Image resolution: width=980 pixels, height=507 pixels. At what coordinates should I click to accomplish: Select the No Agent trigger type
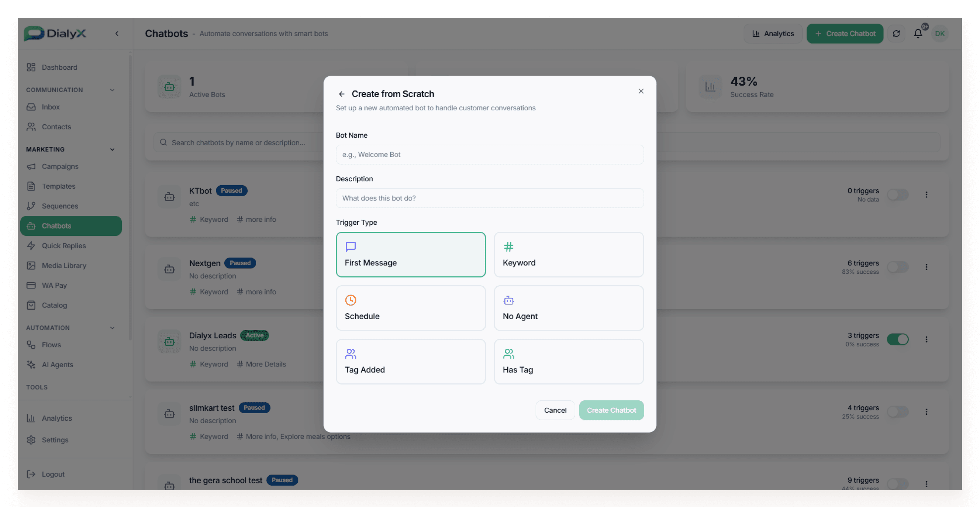pos(568,308)
